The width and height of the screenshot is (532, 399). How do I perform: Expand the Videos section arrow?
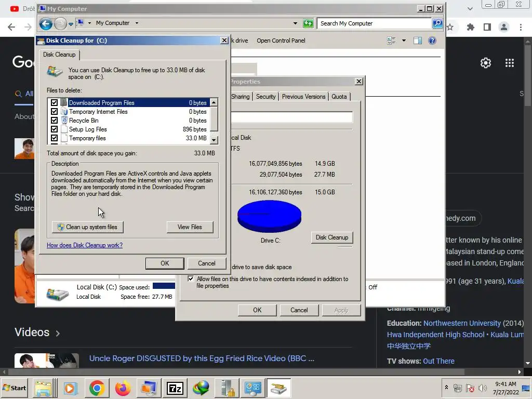pos(58,333)
